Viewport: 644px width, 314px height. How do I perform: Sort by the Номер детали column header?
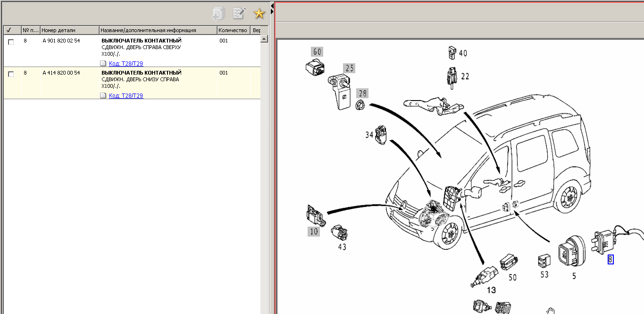pos(69,30)
